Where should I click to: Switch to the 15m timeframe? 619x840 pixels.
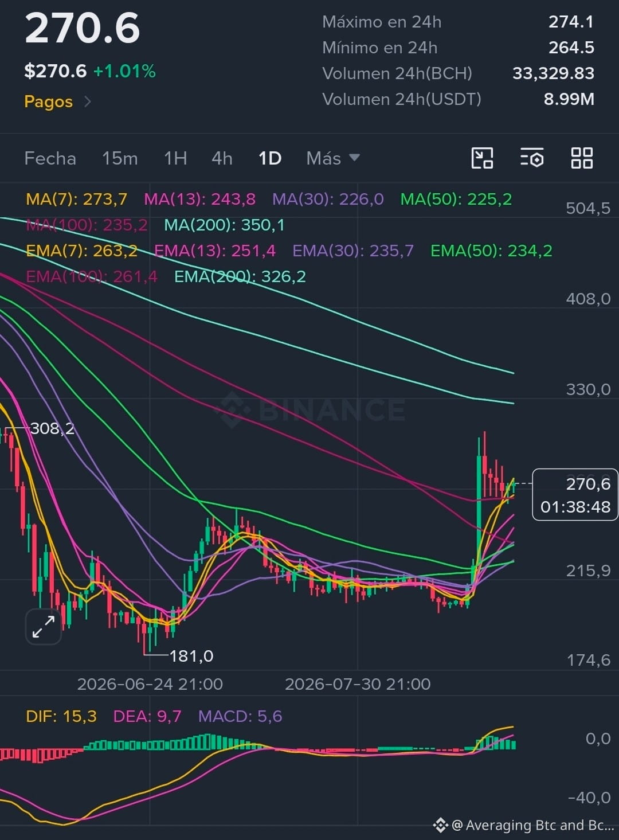[x=120, y=158]
